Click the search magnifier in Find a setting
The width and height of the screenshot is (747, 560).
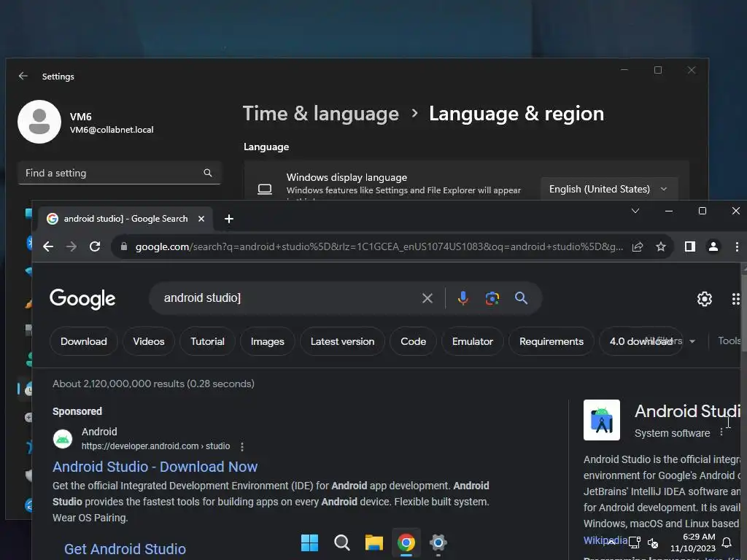(208, 173)
